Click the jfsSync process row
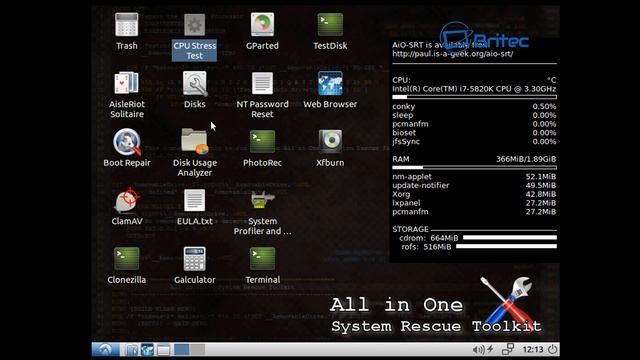Viewport: 640px width, 360px height. pyautogui.click(x=474, y=141)
